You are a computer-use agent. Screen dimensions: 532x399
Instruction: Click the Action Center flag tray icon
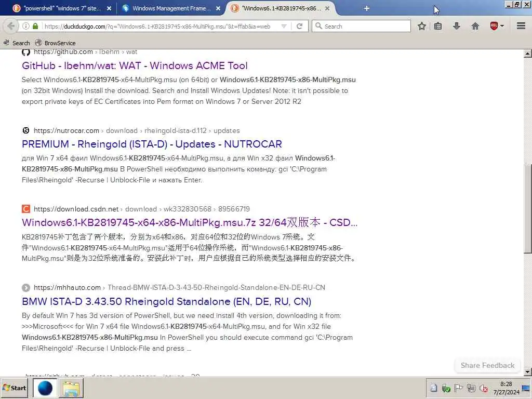point(458,388)
